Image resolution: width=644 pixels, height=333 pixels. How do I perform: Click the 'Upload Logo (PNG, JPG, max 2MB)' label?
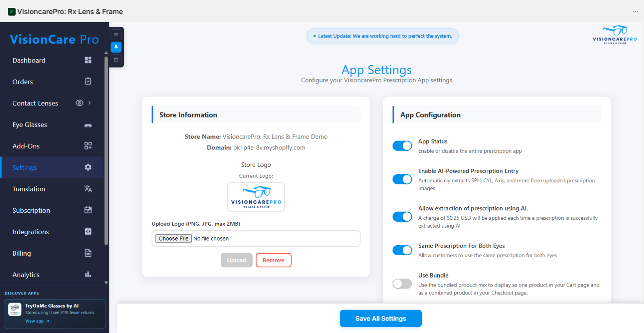196,224
